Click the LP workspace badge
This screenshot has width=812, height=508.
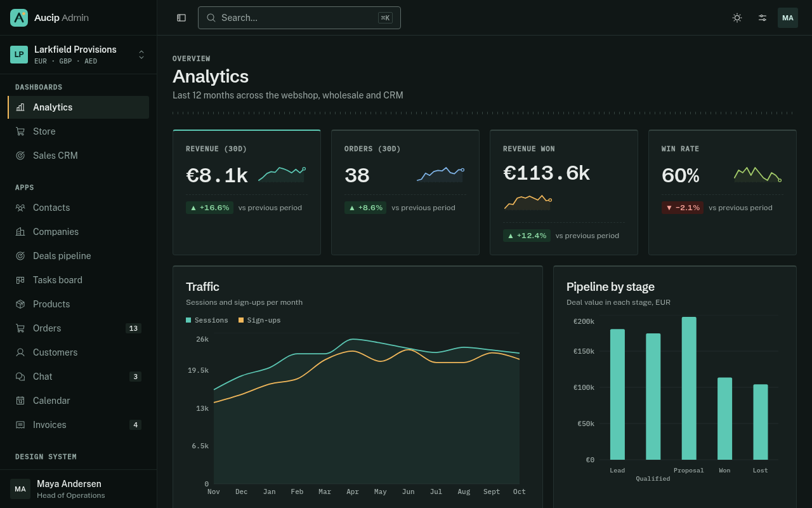[19, 55]
